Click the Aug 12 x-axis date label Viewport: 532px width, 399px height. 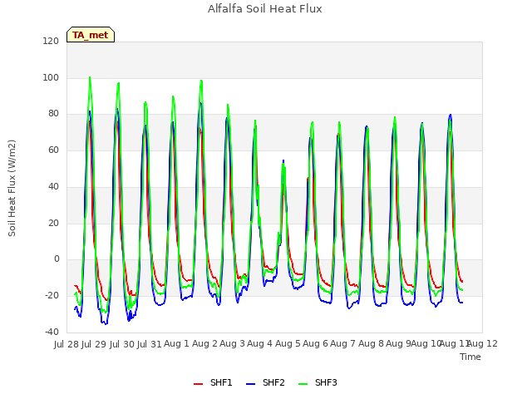coord(482,343)
